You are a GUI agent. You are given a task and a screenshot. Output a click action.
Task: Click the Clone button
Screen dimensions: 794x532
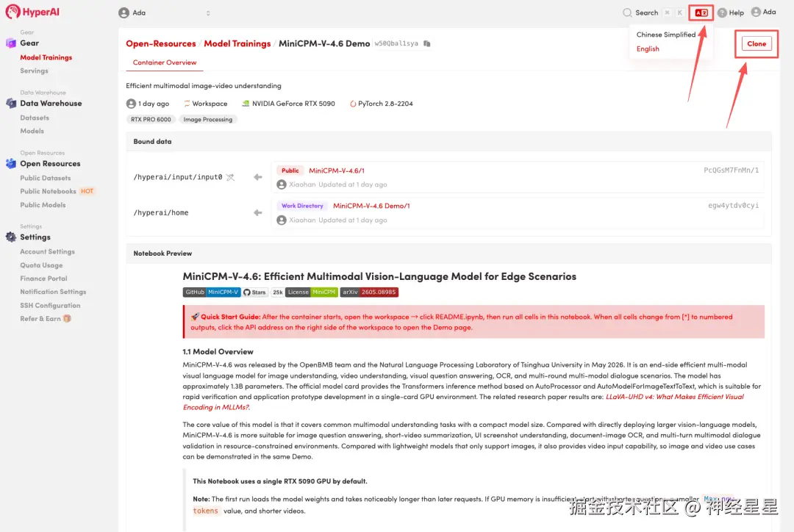pyautogui.click(x=757, y=43)
